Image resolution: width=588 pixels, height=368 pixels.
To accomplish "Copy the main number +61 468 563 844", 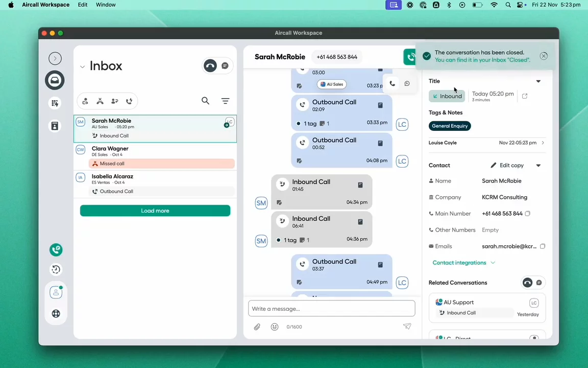I will click(x=528, y=214).
